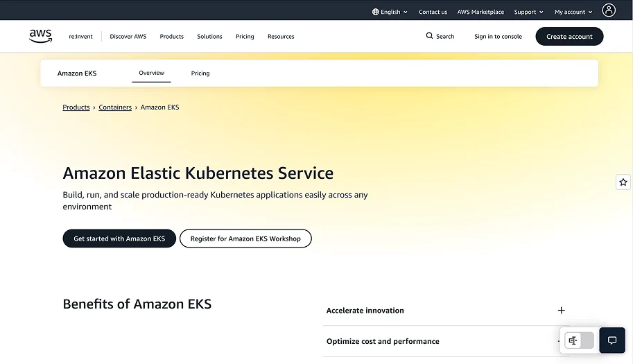Switch to the Amazon EKS Pricing tab

pos(200,73)
